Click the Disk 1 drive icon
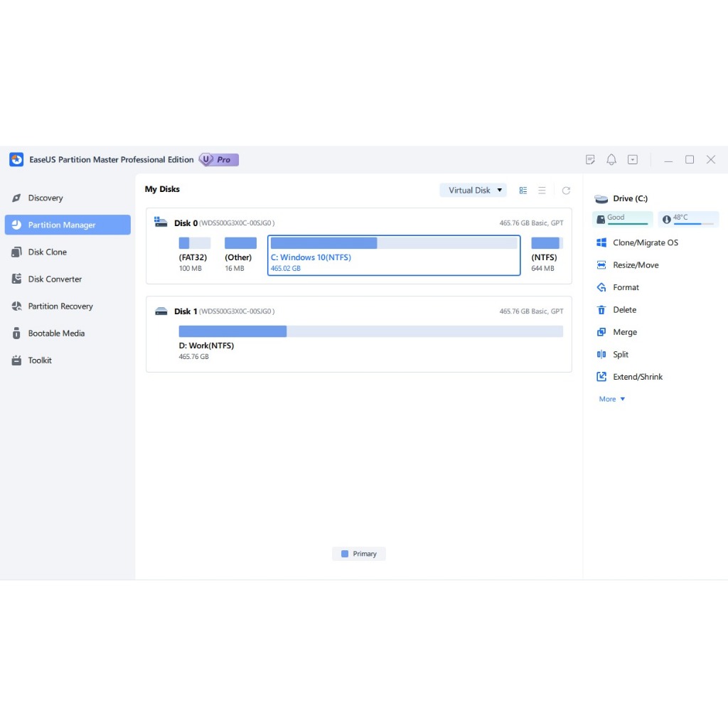 pyautogui.click(x=161, y=311)
